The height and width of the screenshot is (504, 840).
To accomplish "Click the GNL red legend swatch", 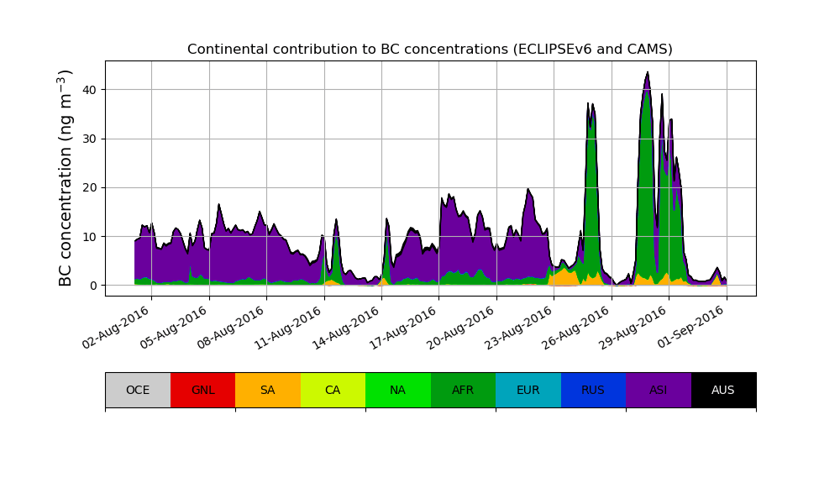I will [203, 390].
